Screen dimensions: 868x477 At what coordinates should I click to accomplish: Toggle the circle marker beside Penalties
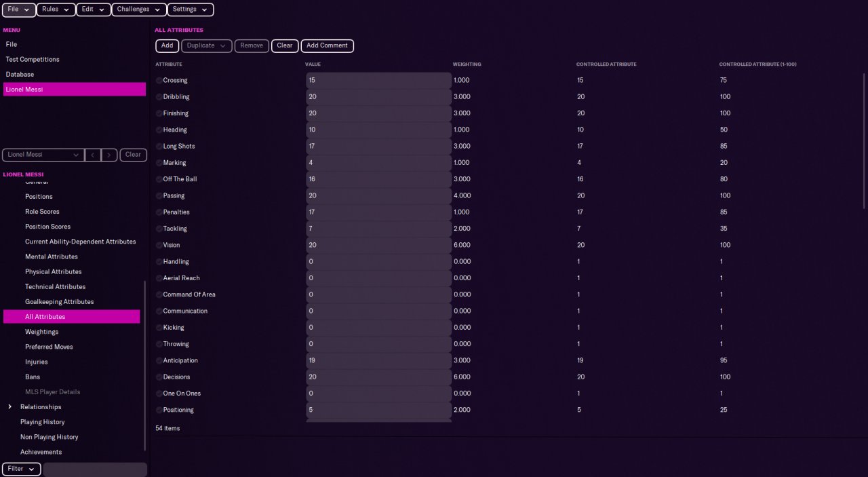click(x=159, y=212)
